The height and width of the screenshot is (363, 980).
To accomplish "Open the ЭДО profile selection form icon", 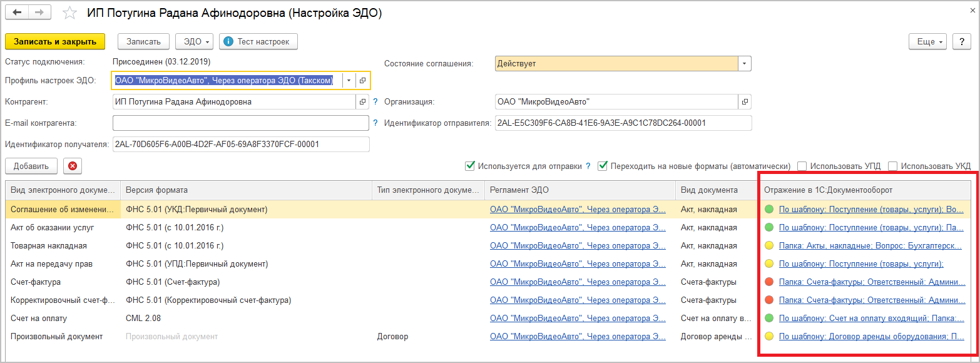I will point(362,81).
